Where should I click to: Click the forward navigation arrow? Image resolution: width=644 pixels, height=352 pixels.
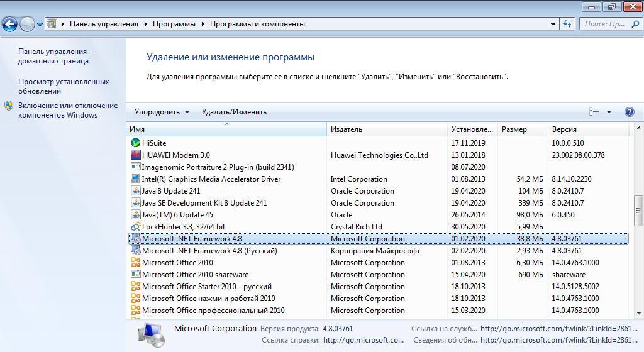click(x=27, y=25)
